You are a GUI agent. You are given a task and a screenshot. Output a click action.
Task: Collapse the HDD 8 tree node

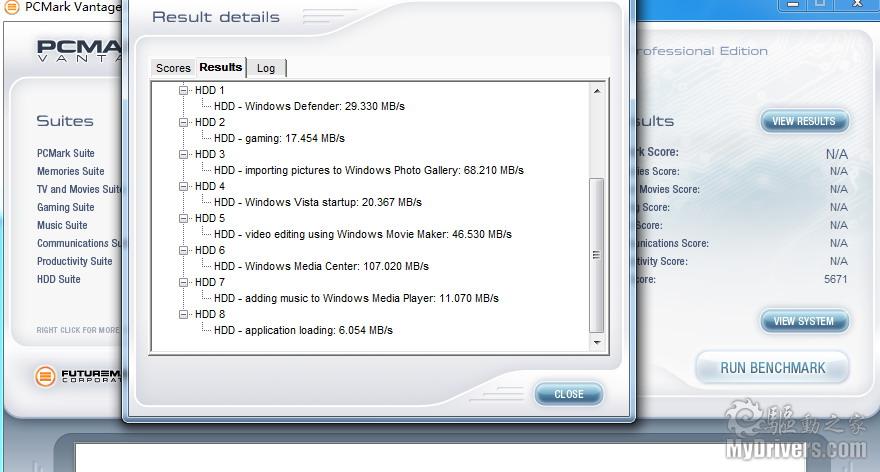(184, 314)
